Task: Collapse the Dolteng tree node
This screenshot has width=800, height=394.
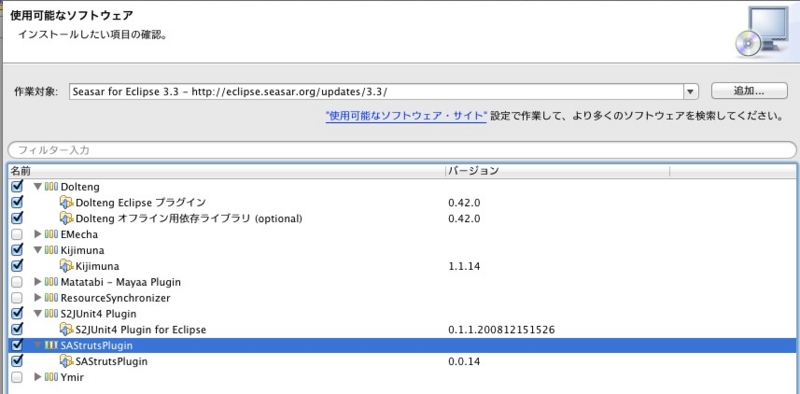Action: coord(37,187)
